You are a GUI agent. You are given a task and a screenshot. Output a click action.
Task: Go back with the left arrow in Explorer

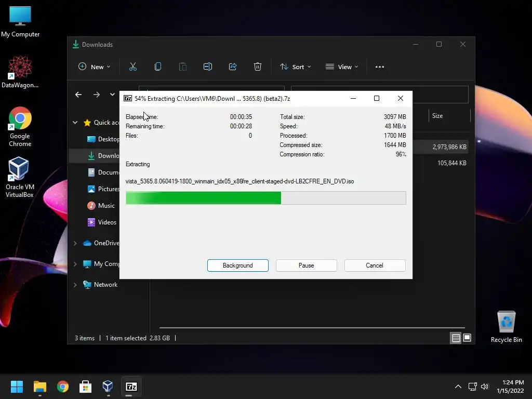78,95
